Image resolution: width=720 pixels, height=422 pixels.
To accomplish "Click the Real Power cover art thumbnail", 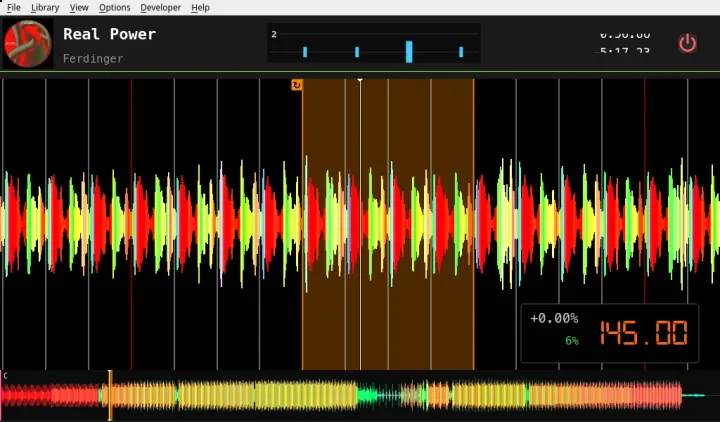I will (x=28, y=44).
